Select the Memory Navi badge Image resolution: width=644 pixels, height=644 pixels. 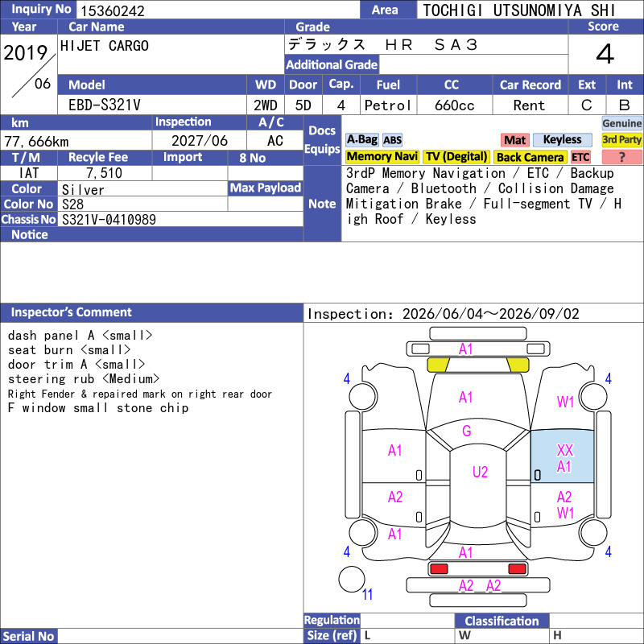(382, 157)
